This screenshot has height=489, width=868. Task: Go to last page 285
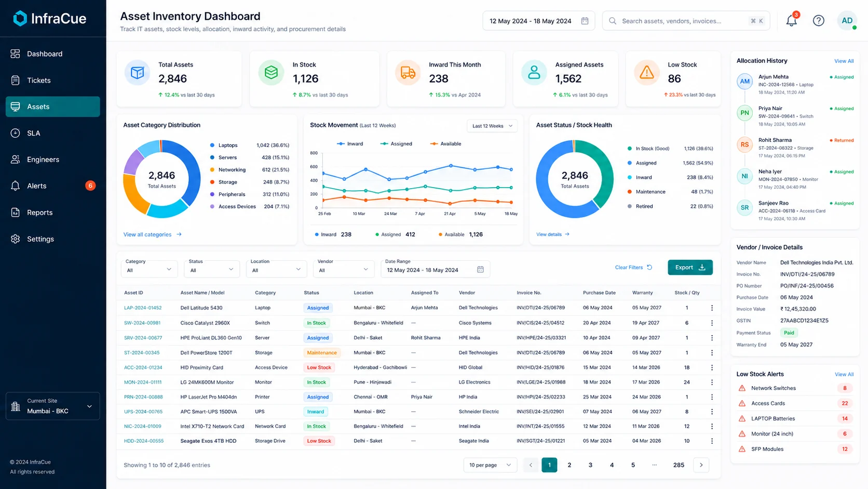(679, 465)
